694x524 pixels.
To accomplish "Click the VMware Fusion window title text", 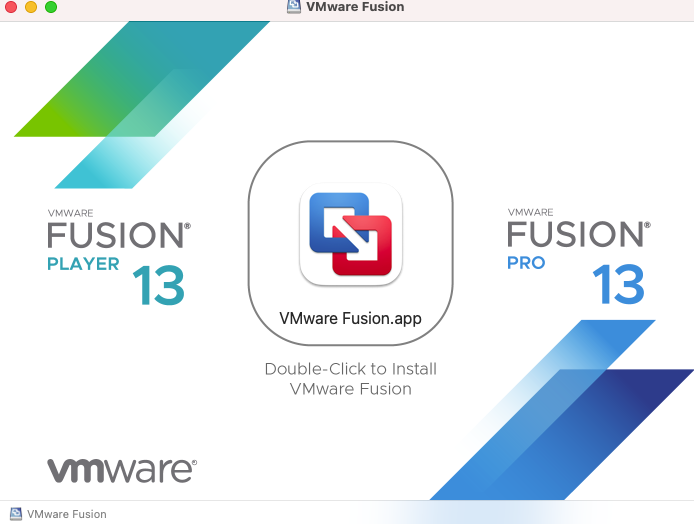I will (355, 7).
